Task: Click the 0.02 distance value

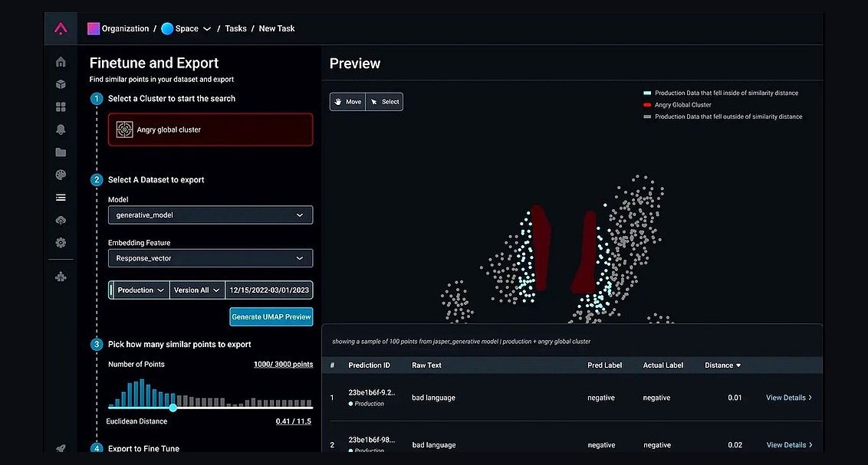Action: pyautogui.click(x=735, y=445)
